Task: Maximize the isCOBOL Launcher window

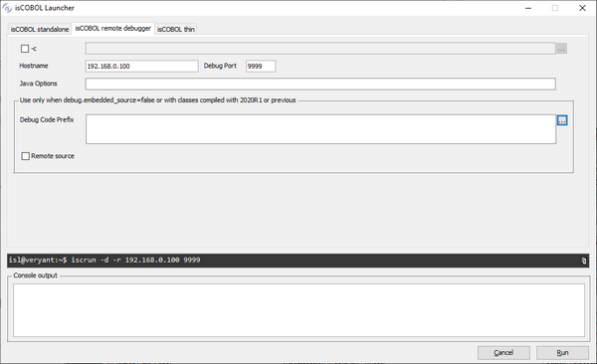Action: coord(555,8)
